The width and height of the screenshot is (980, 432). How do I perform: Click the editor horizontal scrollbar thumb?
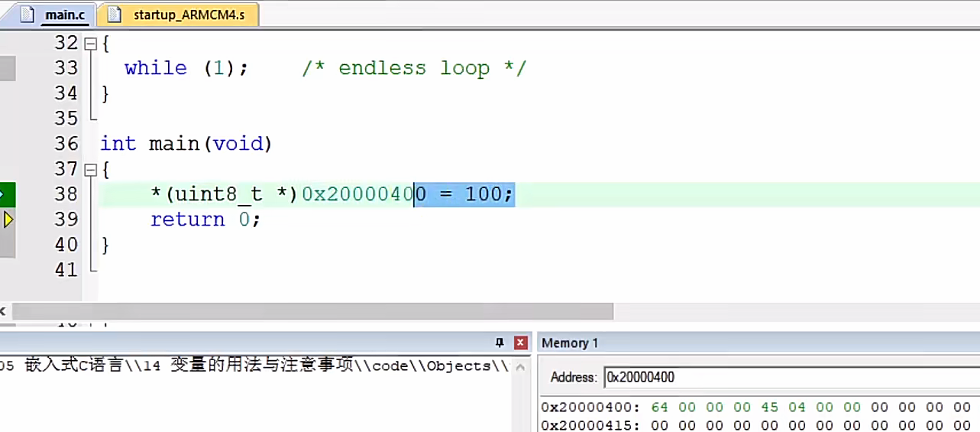(312, 311)
